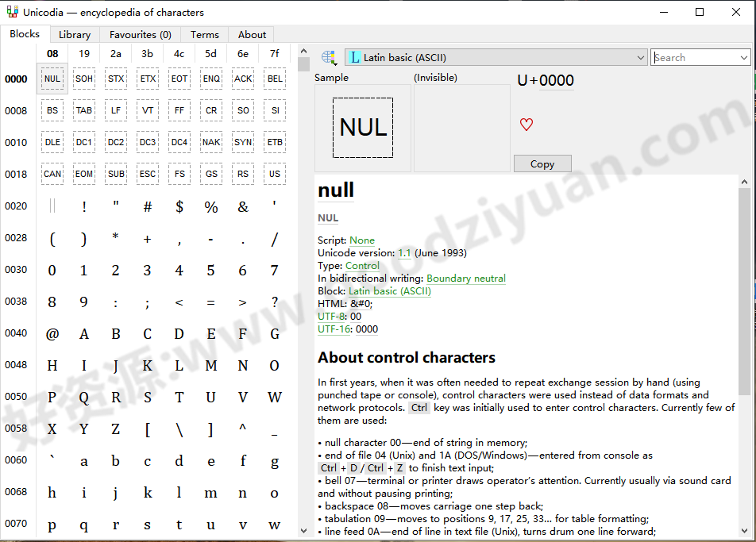Click the dashed NUL sample preview box
The height and width of the screenshot is (542, 756).
click(x=363, y=126)
